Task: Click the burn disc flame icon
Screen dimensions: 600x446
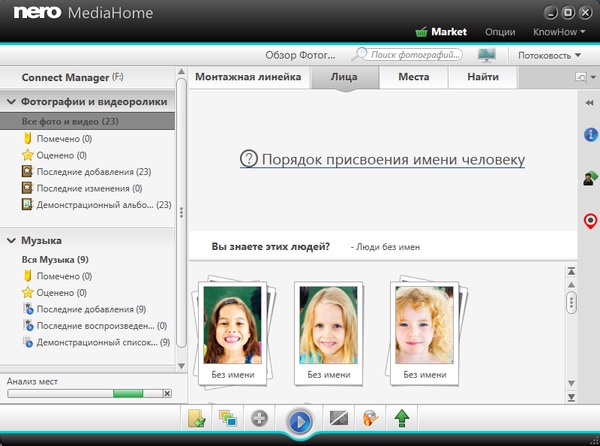Action: [371, 419]
